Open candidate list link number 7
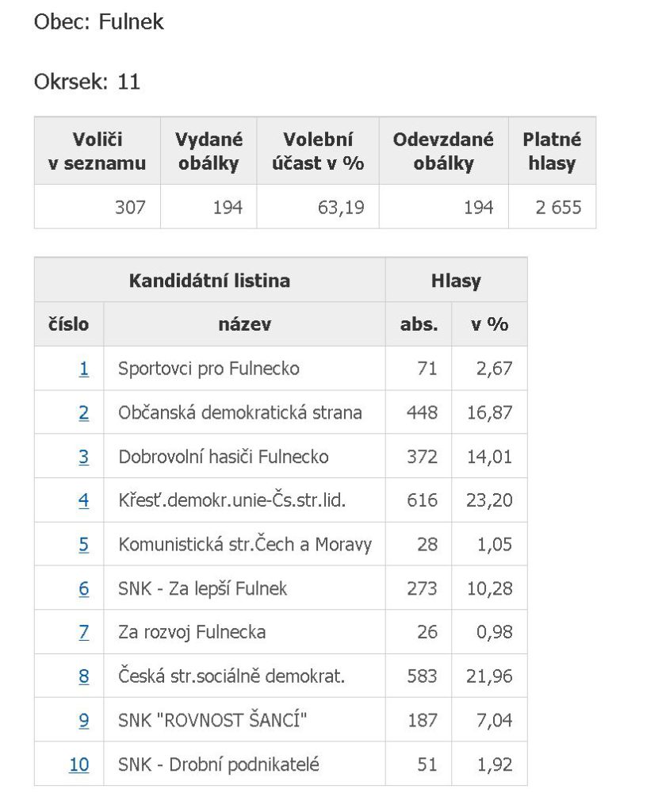This screenshot has width=662, height=812. tap(84, 632)
